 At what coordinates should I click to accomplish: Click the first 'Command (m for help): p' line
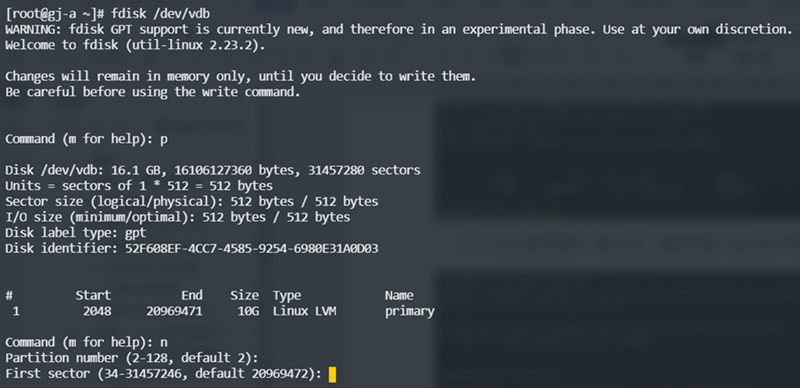point(86,139)
